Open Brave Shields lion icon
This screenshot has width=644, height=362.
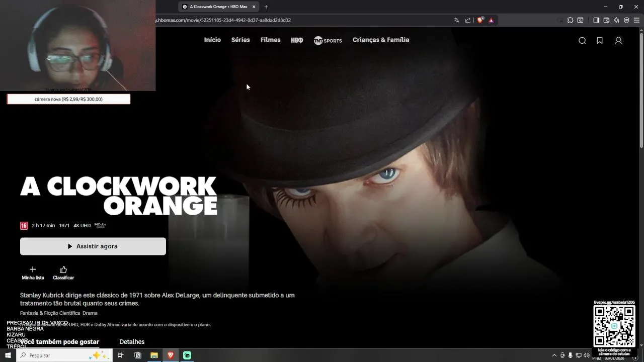point(480,20)
